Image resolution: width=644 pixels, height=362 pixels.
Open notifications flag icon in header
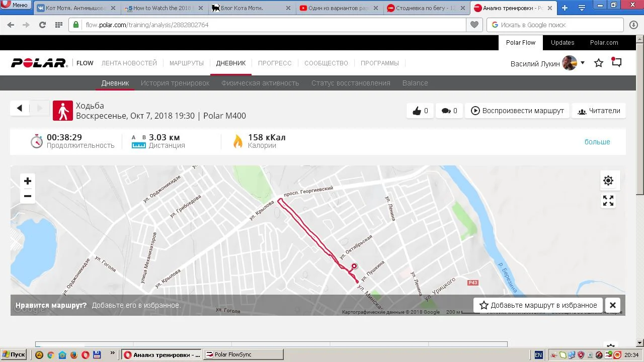(x=616, y=62)
